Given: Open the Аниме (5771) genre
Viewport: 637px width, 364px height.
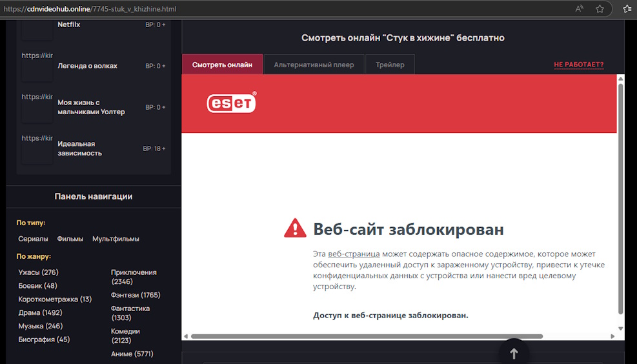Looking at the screenshot, I should click(132, 354).
